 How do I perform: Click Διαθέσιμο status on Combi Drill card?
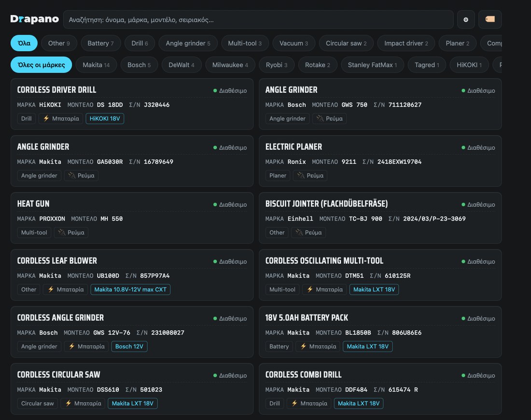478,375
